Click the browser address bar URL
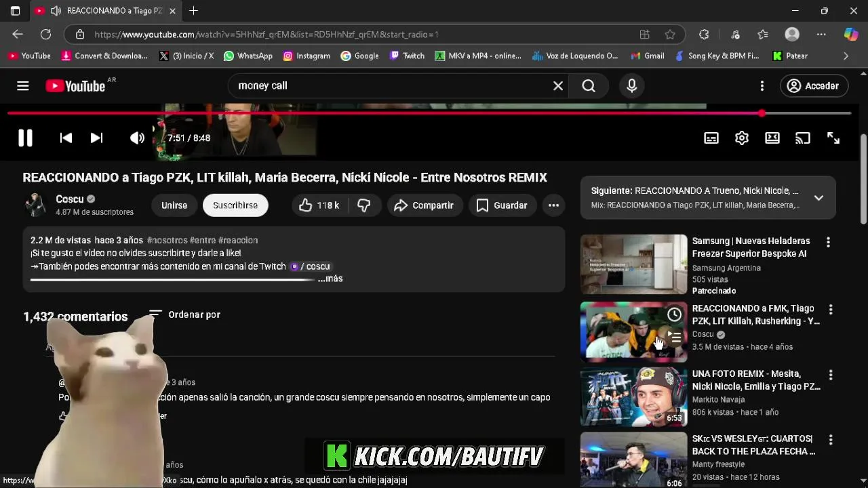This screenshot has height=488, width=868. pyautogui.click(x=267, y=34)
